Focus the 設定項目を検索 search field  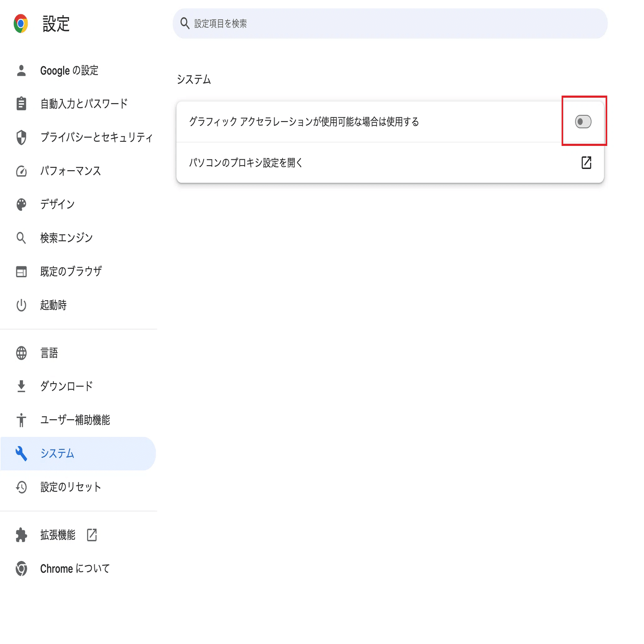click(x=377, y=23)
